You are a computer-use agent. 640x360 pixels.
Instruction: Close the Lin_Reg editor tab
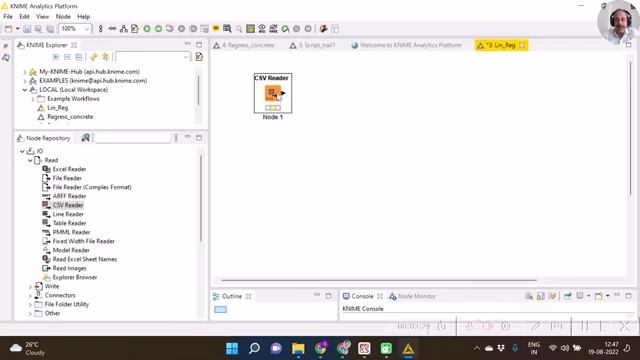coord(522,45)
